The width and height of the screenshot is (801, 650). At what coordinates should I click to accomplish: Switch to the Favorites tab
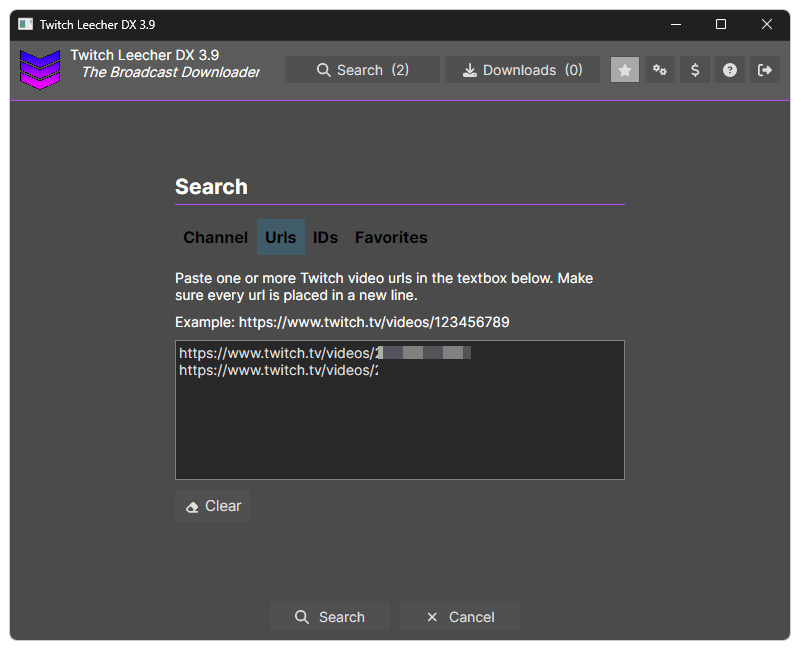coord(390,237)
